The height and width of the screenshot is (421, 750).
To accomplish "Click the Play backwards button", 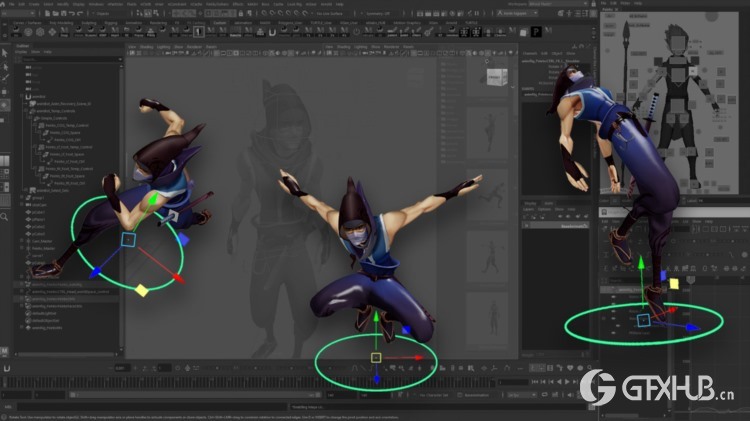I will coord(559,382).
